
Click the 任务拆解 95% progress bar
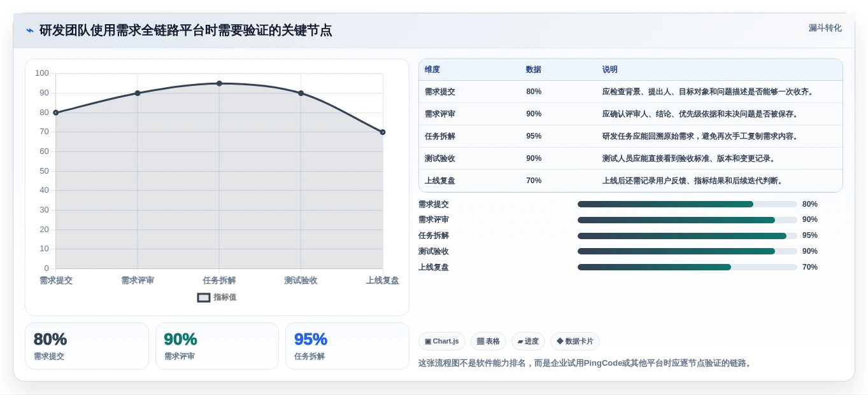pyautogui.click(x=687, y=236)
